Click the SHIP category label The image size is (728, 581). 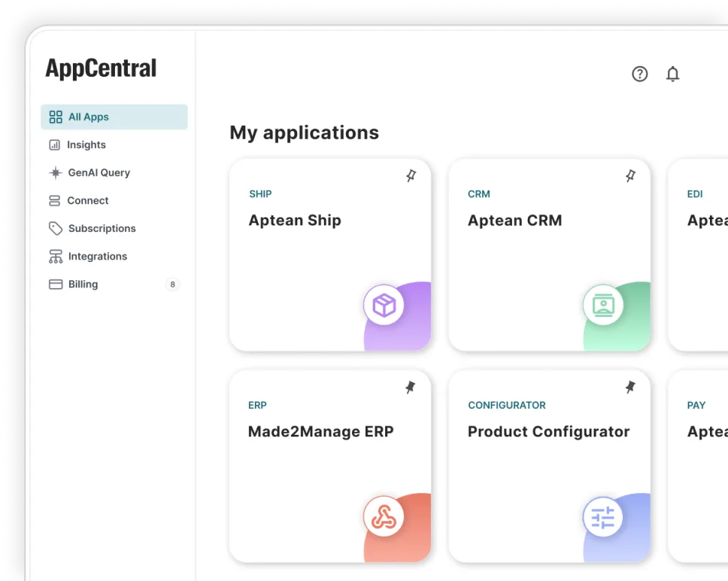tap(260, 194)
